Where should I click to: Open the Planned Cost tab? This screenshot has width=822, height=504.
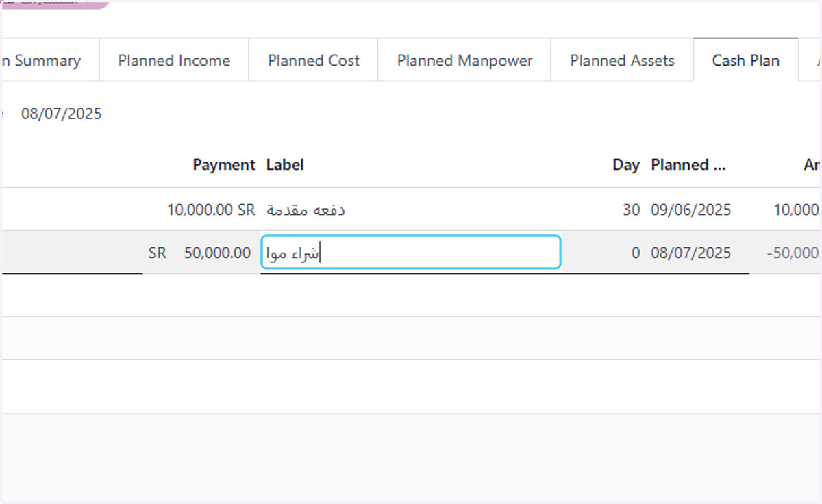pyautogui.click(x=314, y=60)
